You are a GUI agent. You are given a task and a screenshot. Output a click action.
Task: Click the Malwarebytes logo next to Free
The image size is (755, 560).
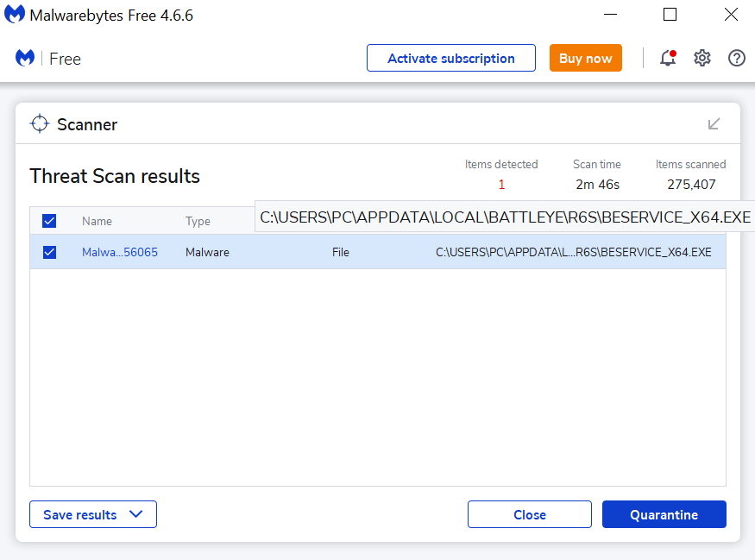[25, 59]
